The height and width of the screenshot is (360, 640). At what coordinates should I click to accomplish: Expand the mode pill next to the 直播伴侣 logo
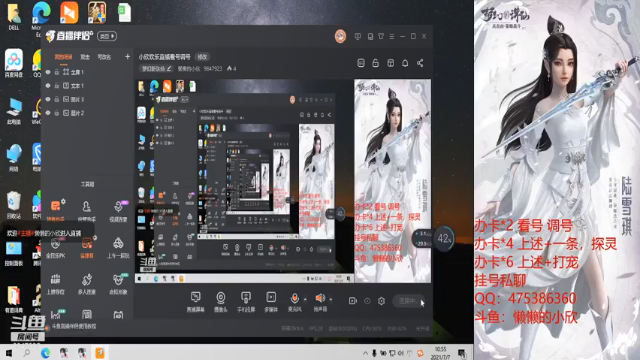pos(107,36)
